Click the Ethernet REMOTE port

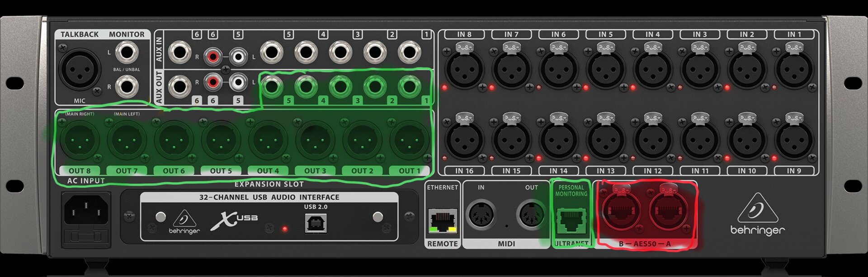point(443,221)
